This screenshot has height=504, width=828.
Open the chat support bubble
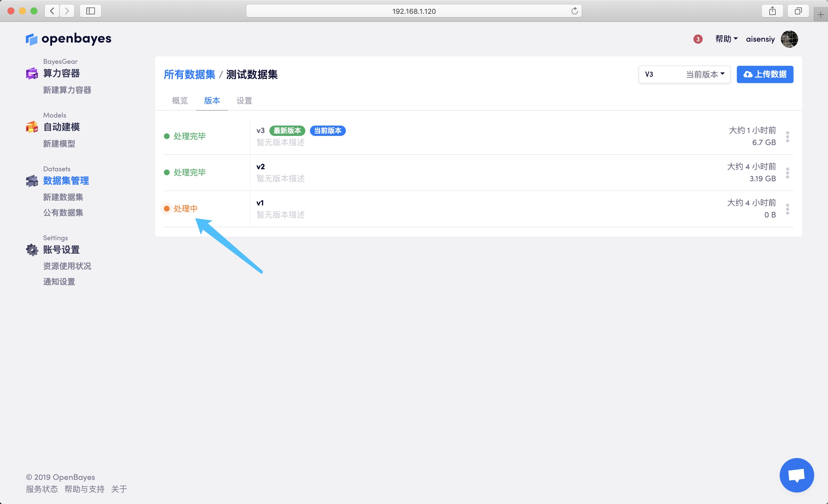tap(796, 475)
